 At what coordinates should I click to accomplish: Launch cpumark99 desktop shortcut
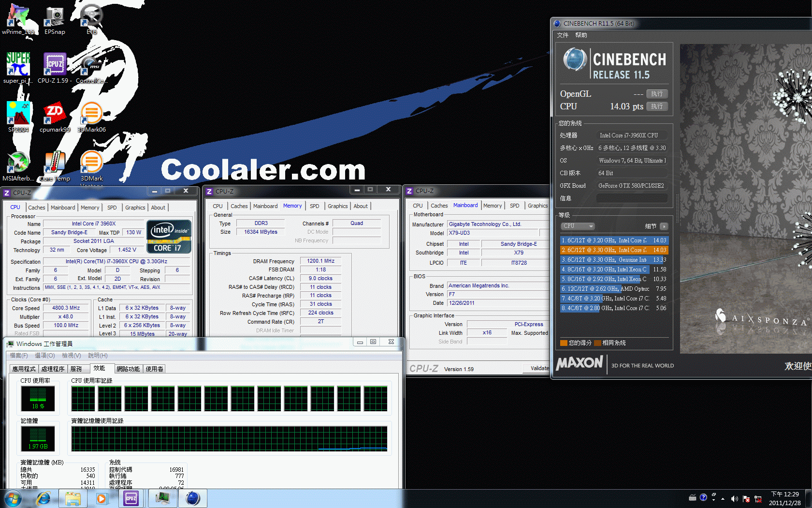click(55, 117)
